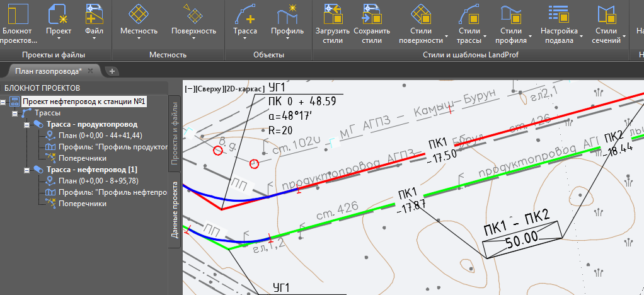Select План (0+0,00 - 44+41,44) item
This screenshot has height=295, width=644.
click(100, 136)
